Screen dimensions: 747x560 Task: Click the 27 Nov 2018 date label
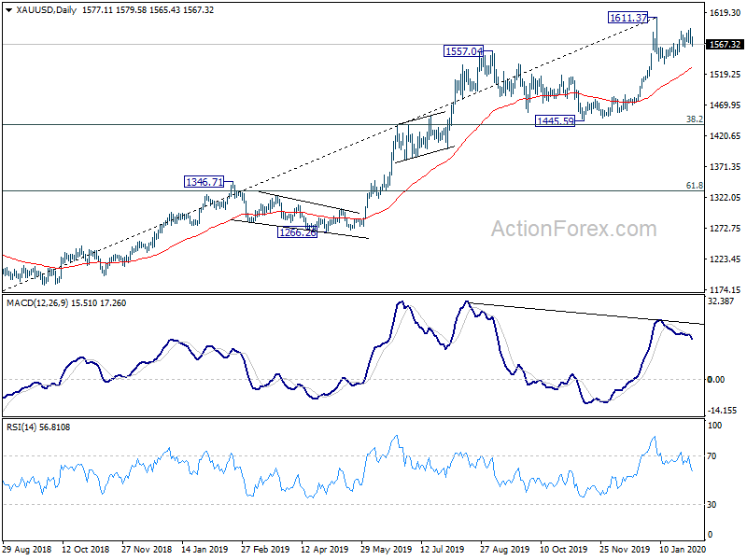tap(147, 549)
